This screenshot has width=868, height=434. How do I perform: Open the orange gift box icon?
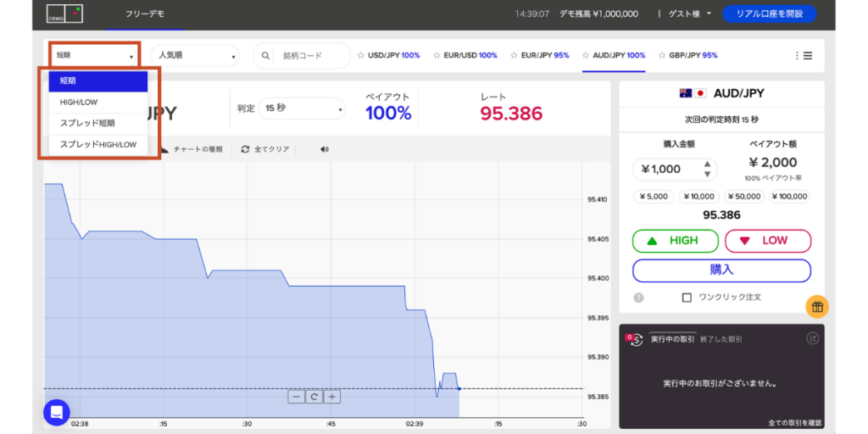point(817,307)
